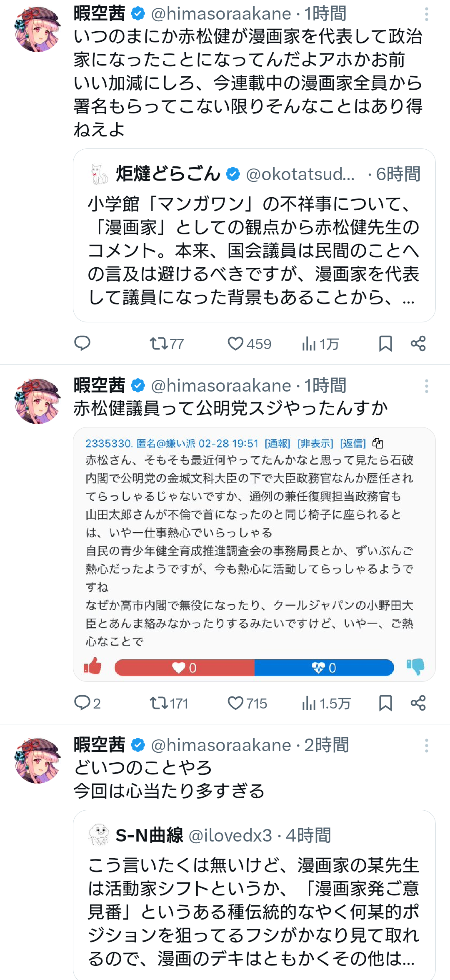Open replies on tweet with 2 comments
This screenshot has height=980, width=450.
click(x=82, y=703)
